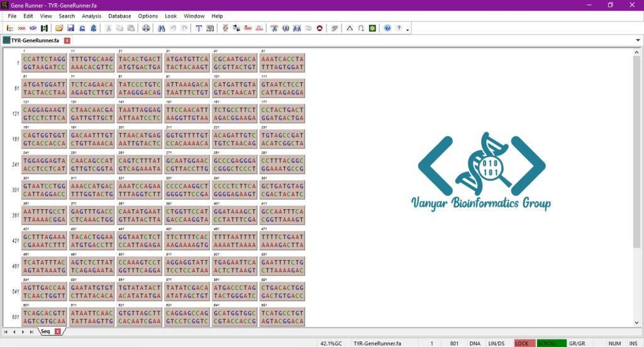
Task: Open the View menu
Action: (45, 16)
